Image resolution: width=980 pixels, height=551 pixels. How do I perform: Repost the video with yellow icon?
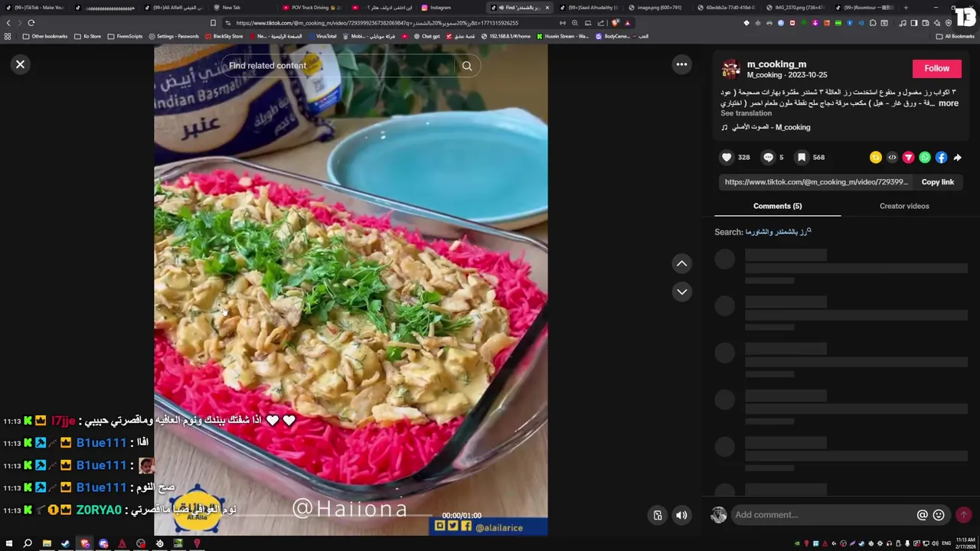876,158
